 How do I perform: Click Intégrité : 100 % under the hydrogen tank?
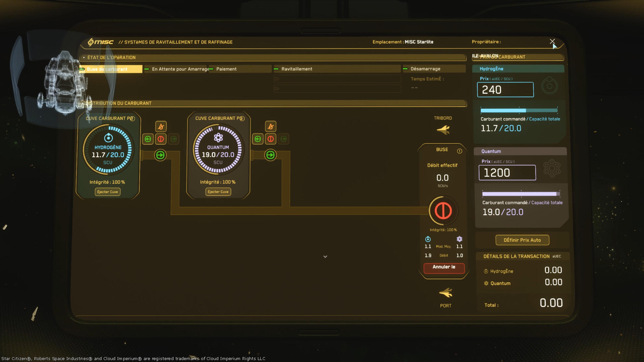(107, 182)
